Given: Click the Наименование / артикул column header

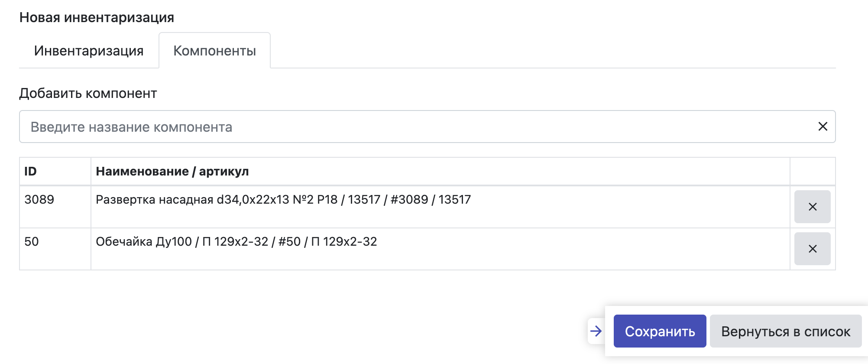Looking at the screenshot, I should point(172,171).
